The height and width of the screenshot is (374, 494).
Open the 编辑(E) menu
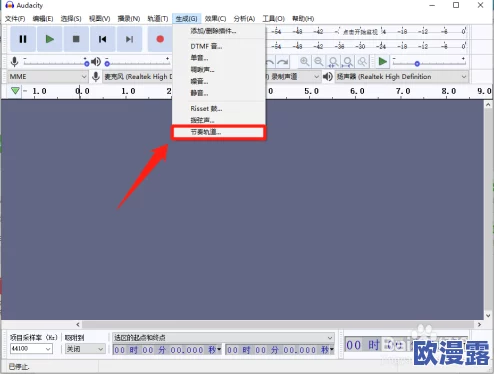click(43, 19)
